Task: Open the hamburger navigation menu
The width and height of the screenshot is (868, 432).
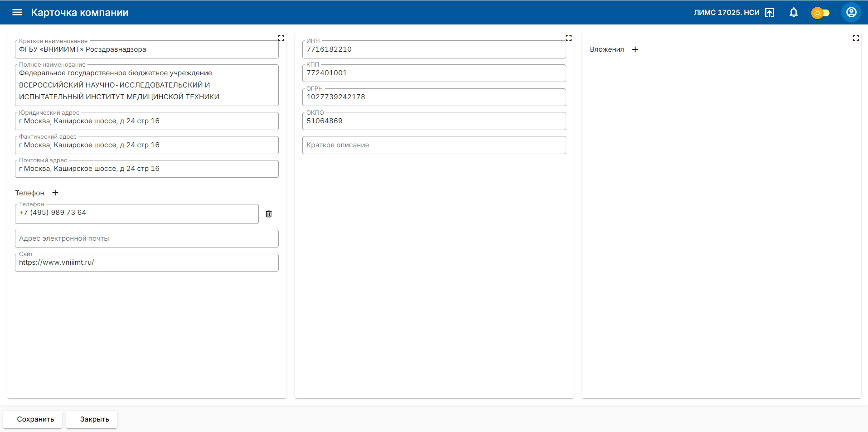Action: (17, 12)
